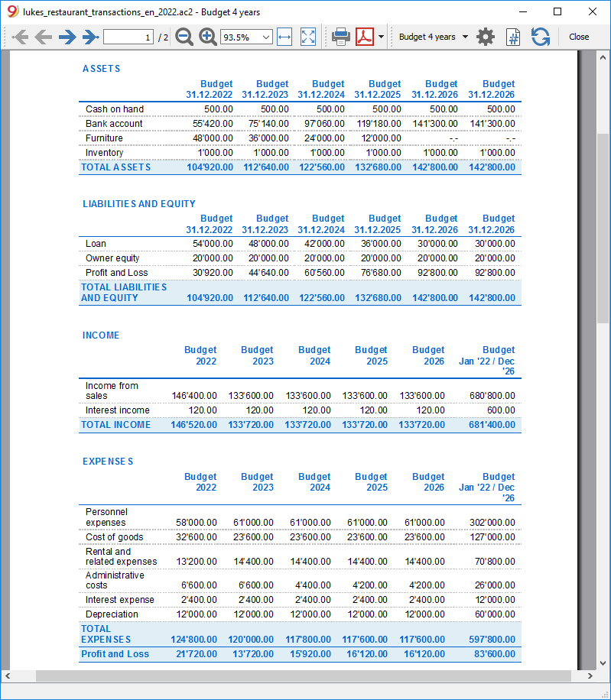The height and width of the screenshot is (700, 611).
Task: Click Bank account value 55'420.00
Action: pyautogui.click(x=213, y=124)
